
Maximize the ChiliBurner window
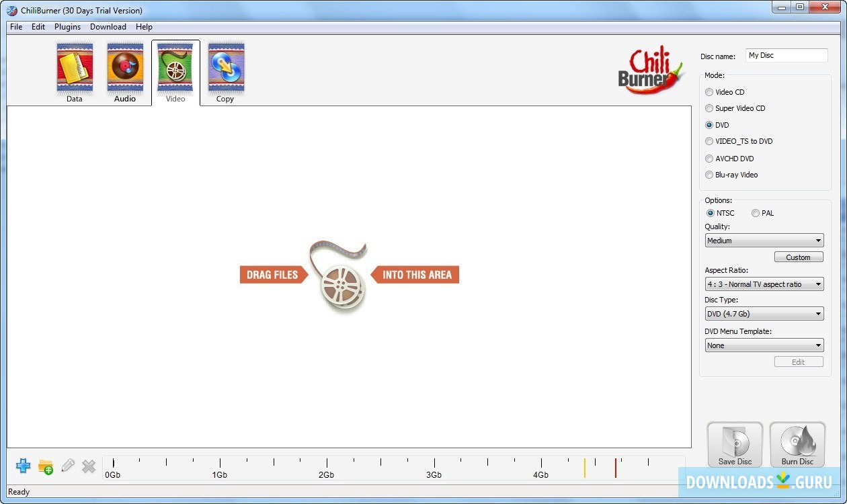point(800,7)
